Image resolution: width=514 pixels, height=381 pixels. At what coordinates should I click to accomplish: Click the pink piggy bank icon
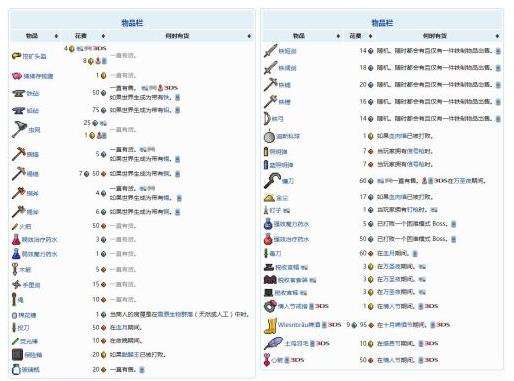click(x=17, y=76)
